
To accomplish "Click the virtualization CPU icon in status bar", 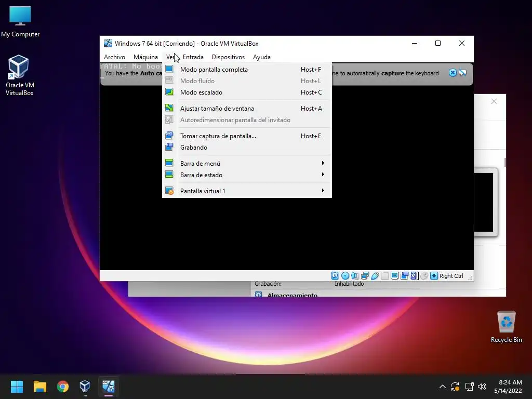I will [x=414, y=276].
